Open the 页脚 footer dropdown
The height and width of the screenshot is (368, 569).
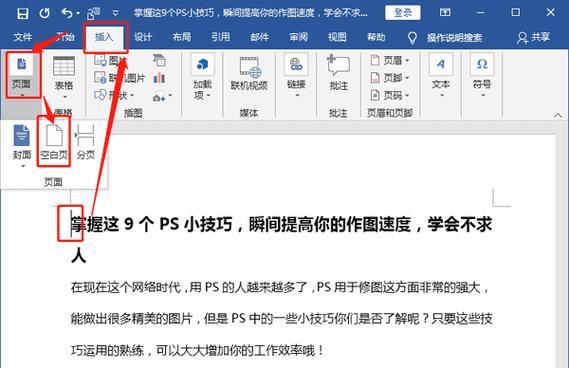(x=390, y=78)
